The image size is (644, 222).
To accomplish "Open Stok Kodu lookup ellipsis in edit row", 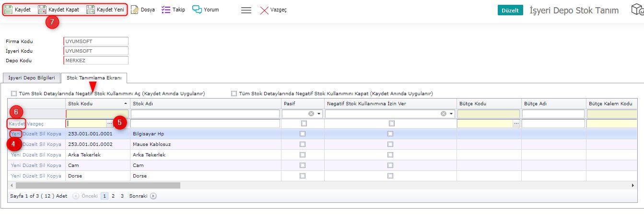I will 109,123.
